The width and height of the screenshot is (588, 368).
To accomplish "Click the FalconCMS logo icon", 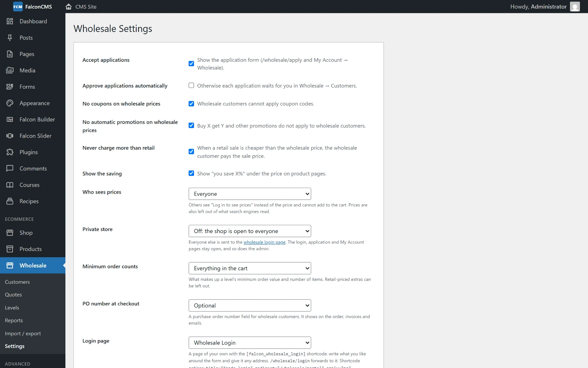I will click(18, 7).
